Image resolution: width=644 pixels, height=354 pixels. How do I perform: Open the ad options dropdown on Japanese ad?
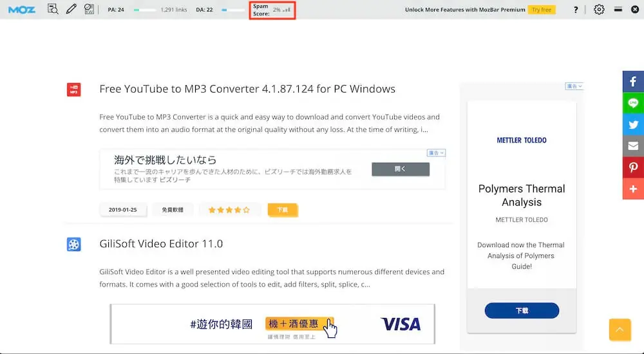click(x=436, y=153)
